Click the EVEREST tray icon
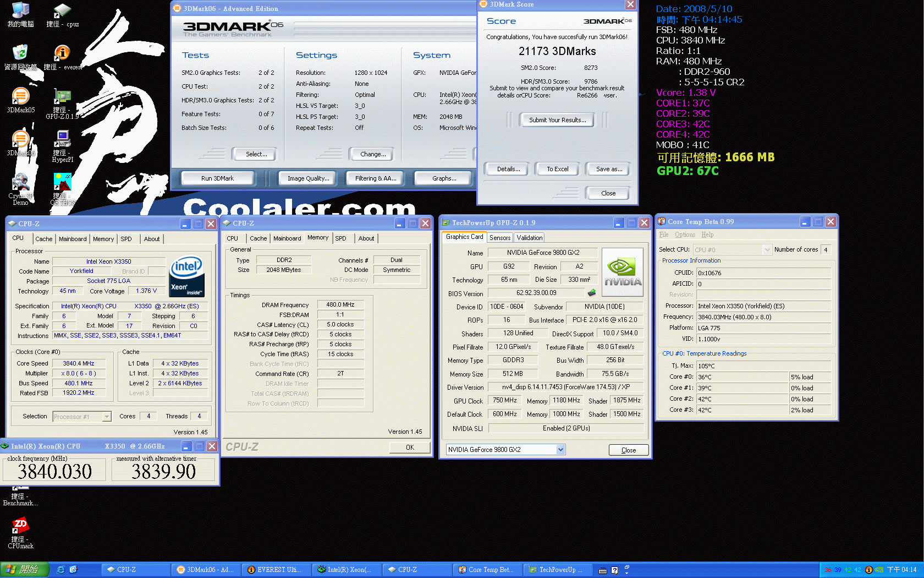The height and width of the screenshot is (578, 924). [x=869, y=570]
